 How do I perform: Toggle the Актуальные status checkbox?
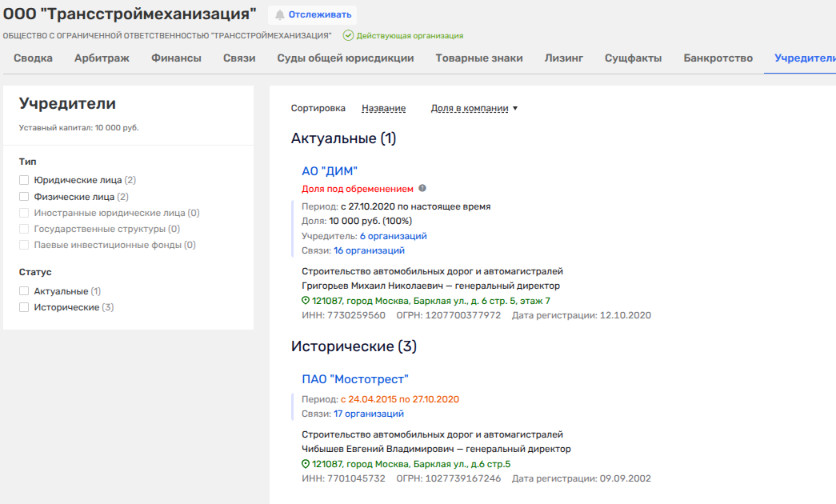(x=24, y=292)
